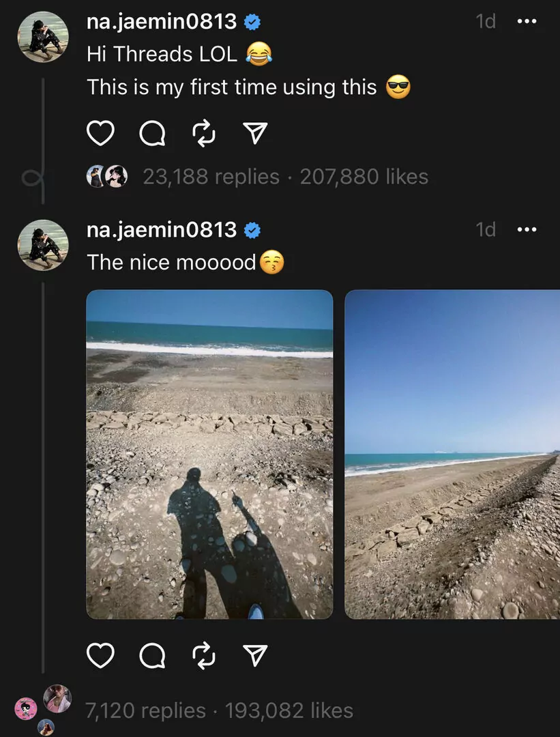View the 207,880 likes list
This screenshot has width=560, height=737.
(364, 177)
